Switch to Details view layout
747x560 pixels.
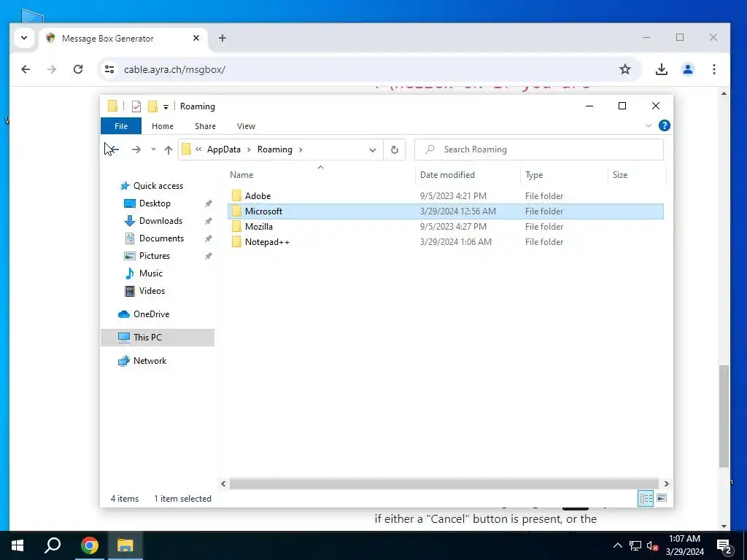[646, 499]
